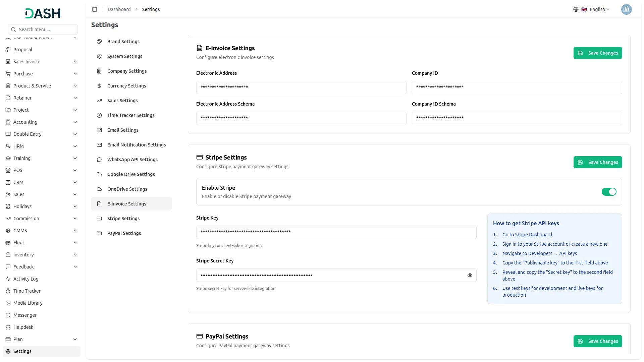This screenshot has width=644, height=362.
Task: Click the Time Tracker Settings clock icon
Action: 99,115
